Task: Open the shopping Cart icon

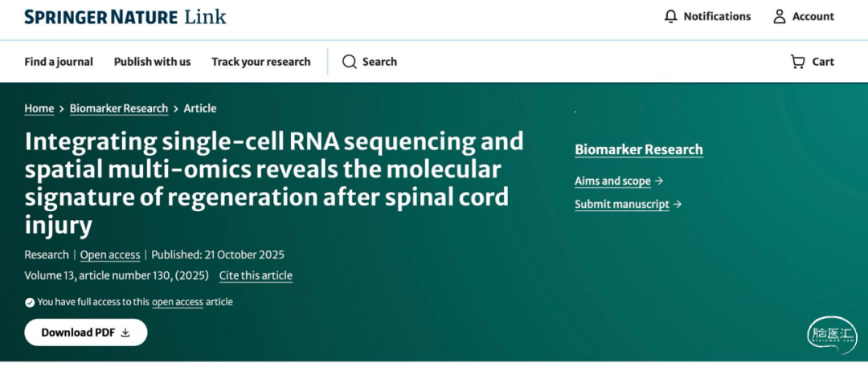Action: [x=797, y=62]
